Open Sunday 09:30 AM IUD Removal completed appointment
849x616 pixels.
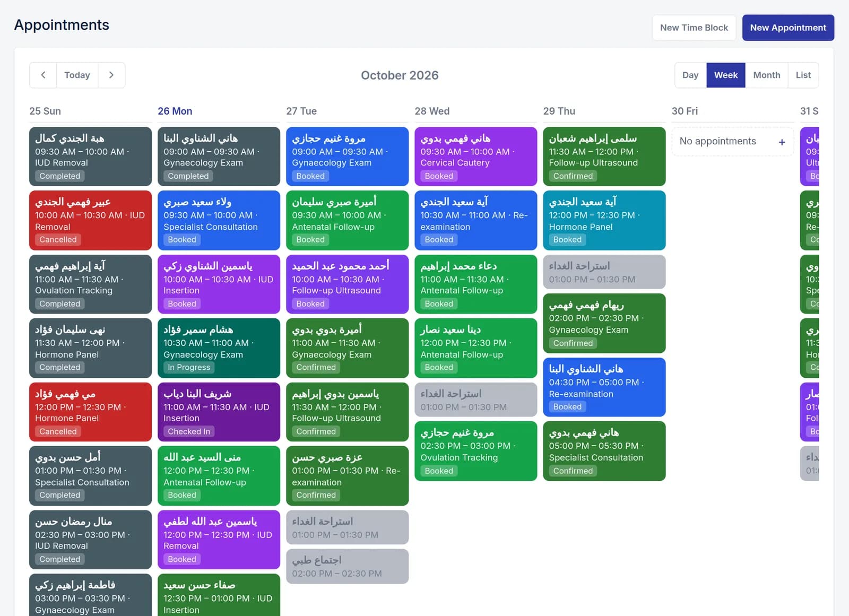(x=90, y=157)
